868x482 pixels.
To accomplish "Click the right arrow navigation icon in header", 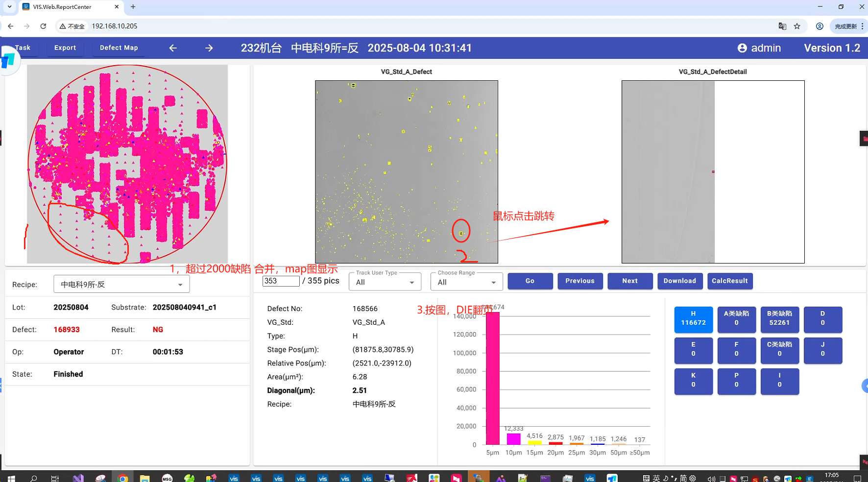I will [x=209, y=48].
